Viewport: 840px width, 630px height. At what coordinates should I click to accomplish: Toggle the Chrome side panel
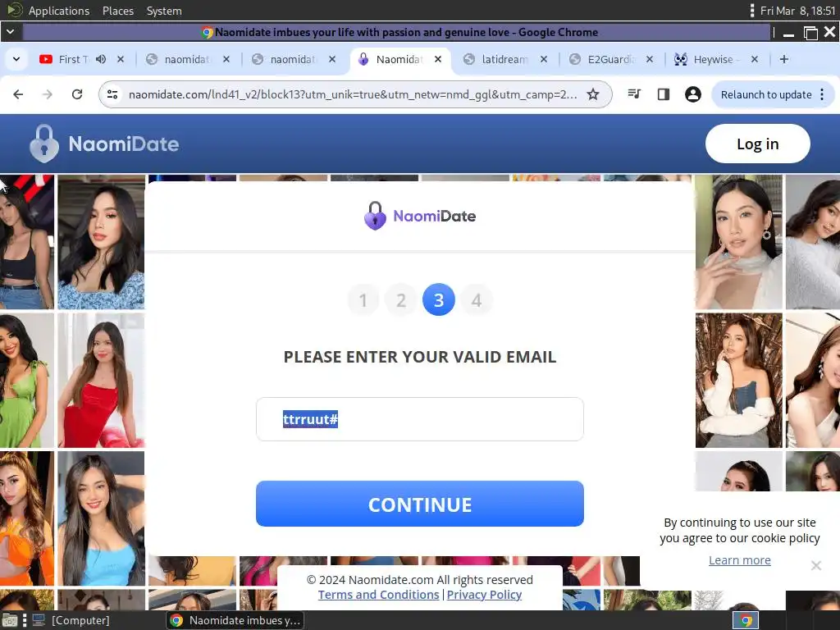click(663, 94)
